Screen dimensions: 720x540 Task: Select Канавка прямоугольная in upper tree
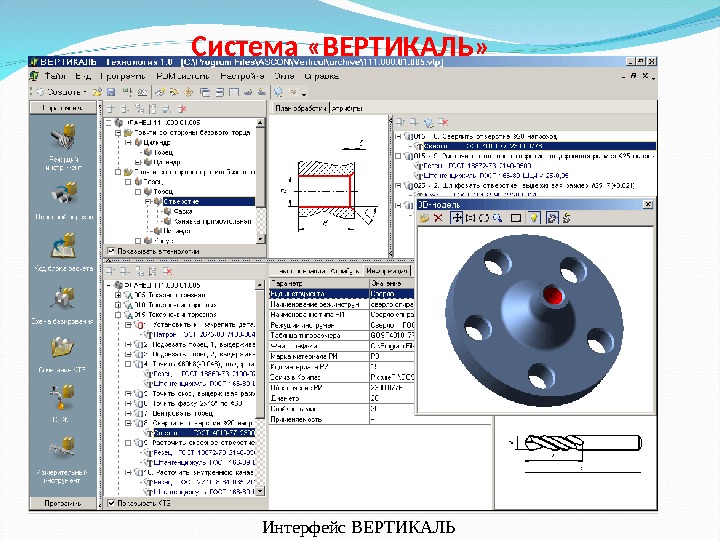pyautogui.click(x=212, y=221)
